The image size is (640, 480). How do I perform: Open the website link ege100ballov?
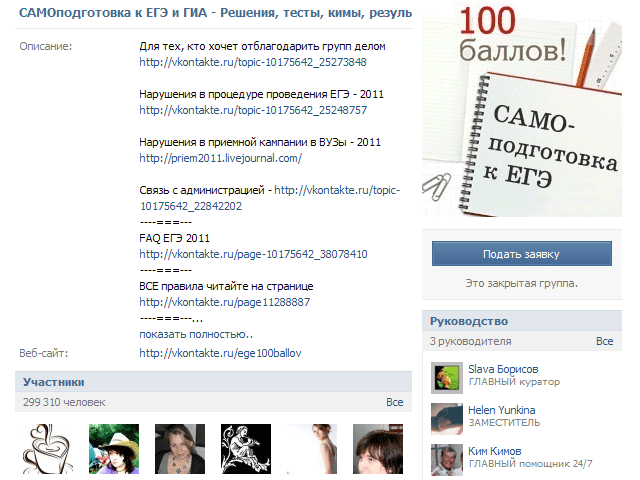tap(220, 353)
